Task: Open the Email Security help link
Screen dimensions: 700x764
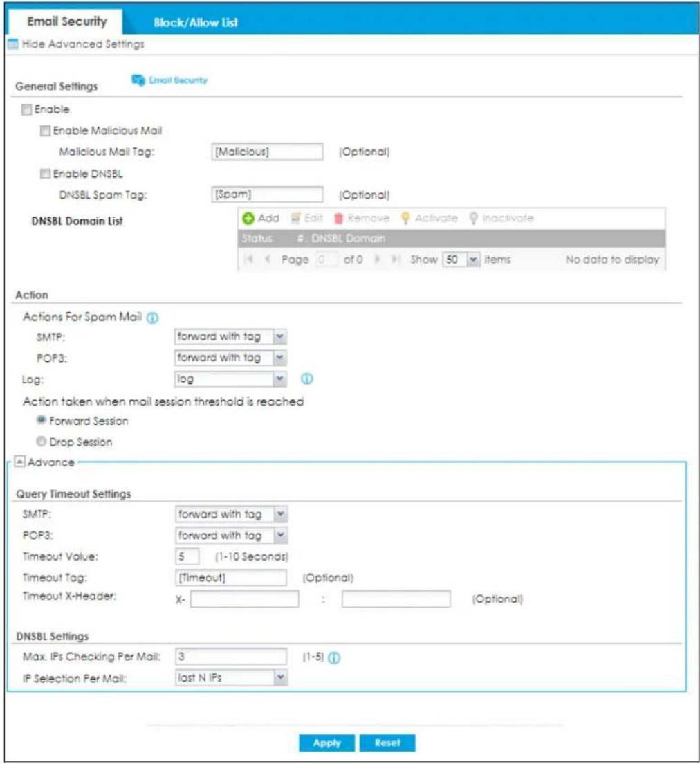Action: pos(178,80)
